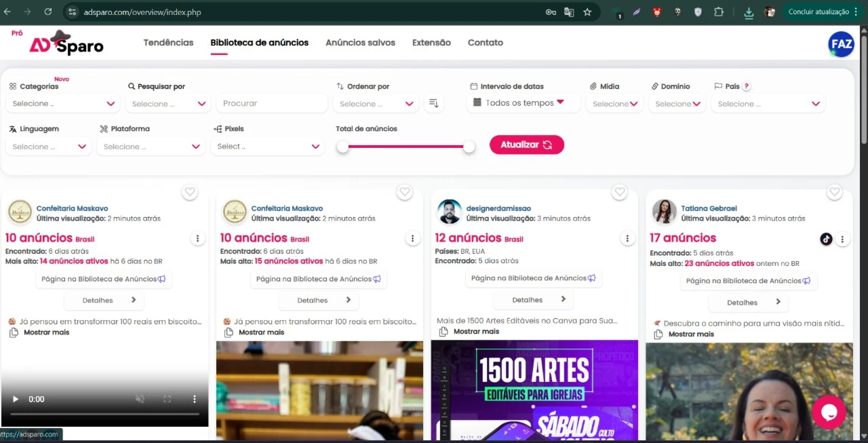Open Anúncios salvos tab
This screenshot has height=443, width=868.
tap(360, 42)
